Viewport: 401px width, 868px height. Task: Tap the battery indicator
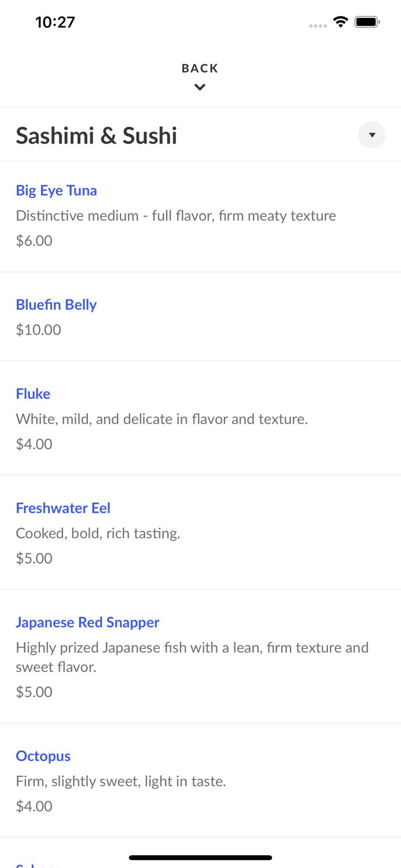coord(367,21)
